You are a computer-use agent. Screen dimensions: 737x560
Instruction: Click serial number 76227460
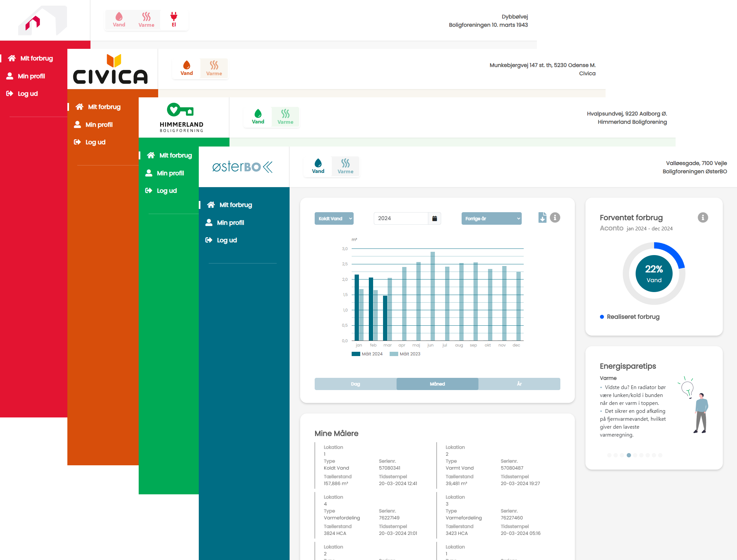(x=511, y=518)
